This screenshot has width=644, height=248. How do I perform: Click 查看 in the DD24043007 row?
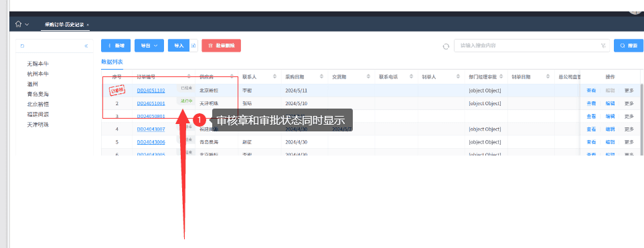pyautogui.click(x=591, y=129)
